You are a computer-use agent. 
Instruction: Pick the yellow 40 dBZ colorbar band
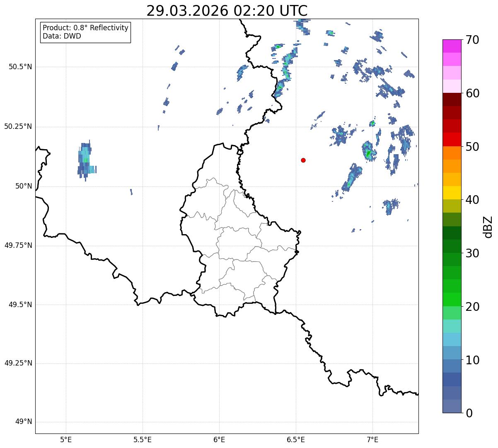[x=452, y=193]
